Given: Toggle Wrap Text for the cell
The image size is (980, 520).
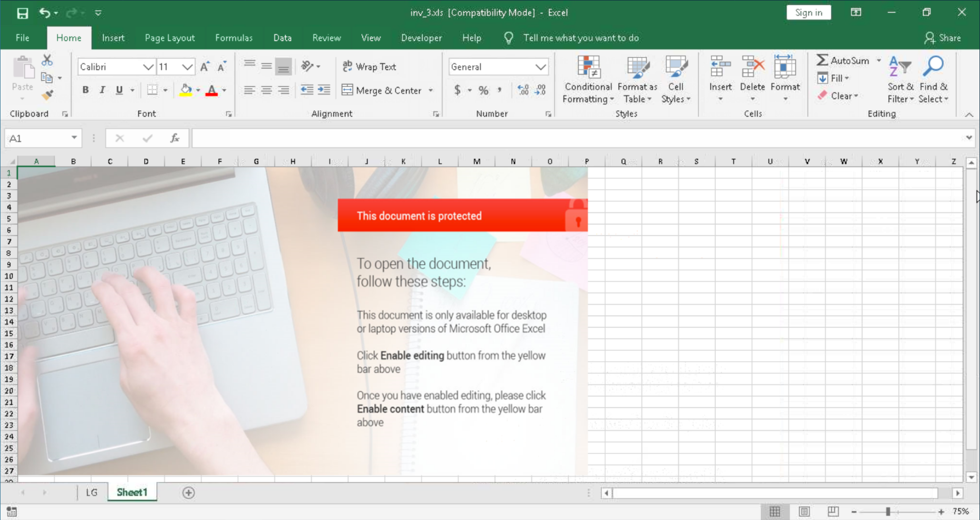Looking at the screenshot, I should (369, 67).
